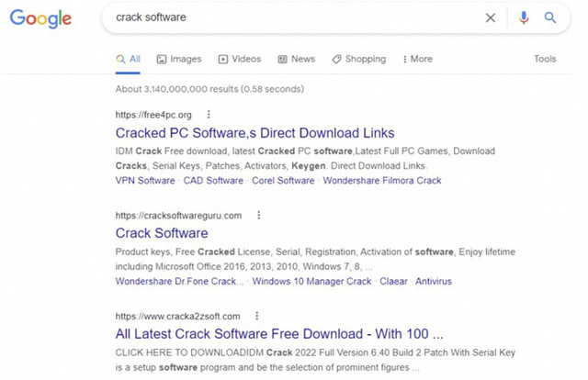Click the Google logo
The width and height of the screenshot is (588, 380).
click(40, 18)
